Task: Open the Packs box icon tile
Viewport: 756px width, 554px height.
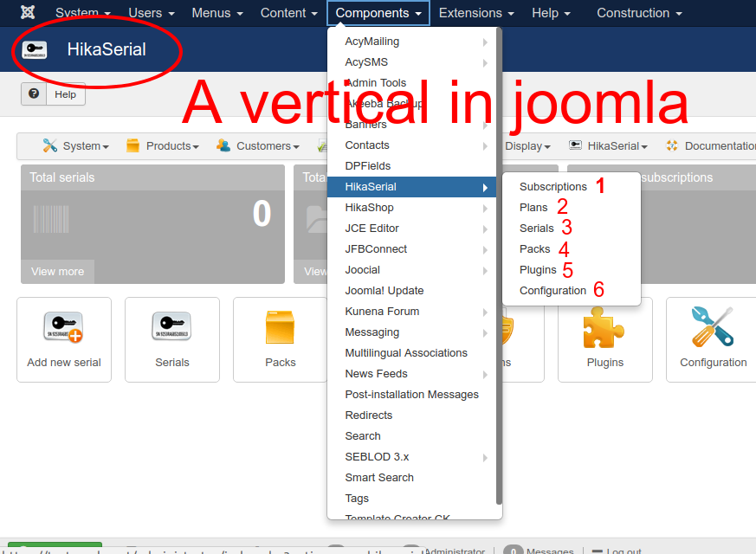Action: [x=280, y=339]
